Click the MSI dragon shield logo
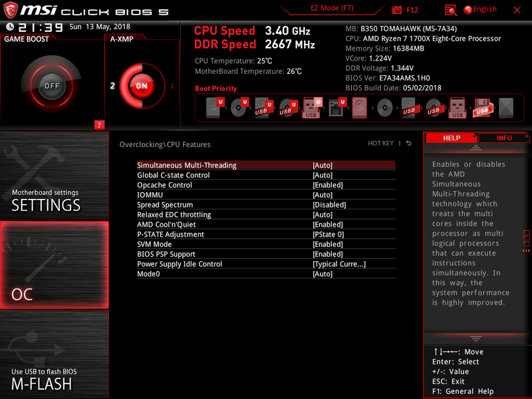Image resolution: width=532 pixels, height=399 pixels. pos(10,10)
